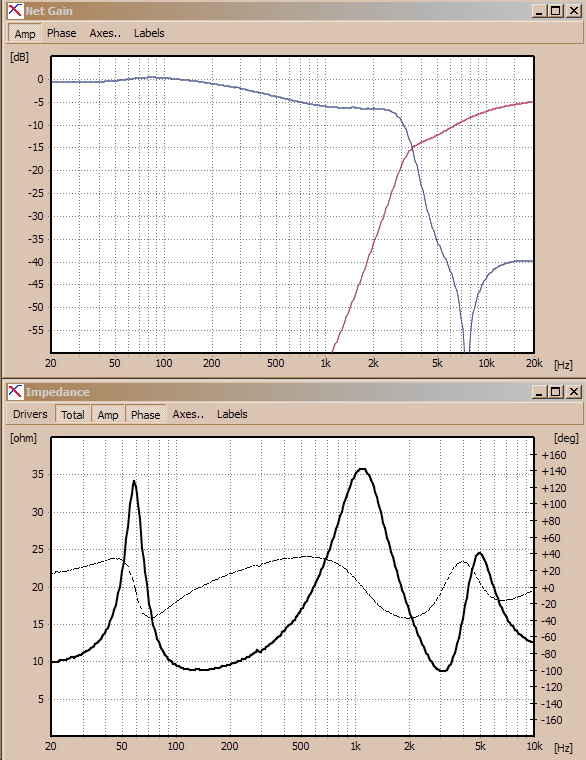Maximize the Net Gain window
This screenshot has width=586, height=760.
click(x=556, y=11)
